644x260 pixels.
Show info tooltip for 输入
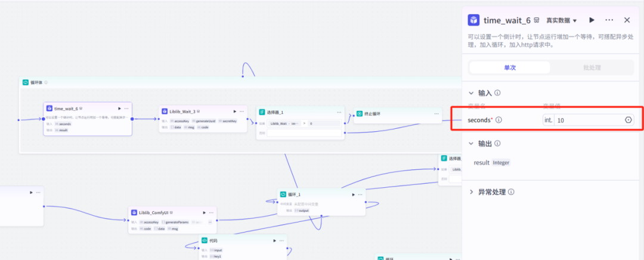pyautogui.click(x=497, y=93)
